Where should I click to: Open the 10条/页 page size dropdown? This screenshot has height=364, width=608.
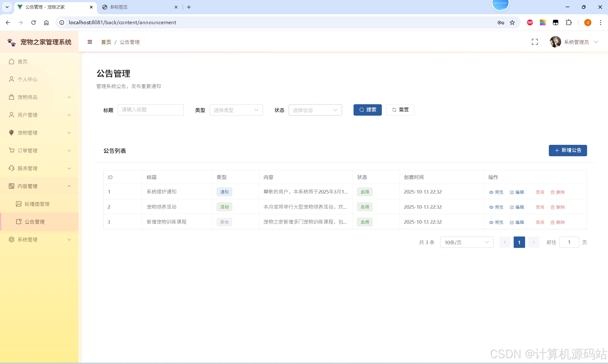pyautogui.click(x=467, y=242)
